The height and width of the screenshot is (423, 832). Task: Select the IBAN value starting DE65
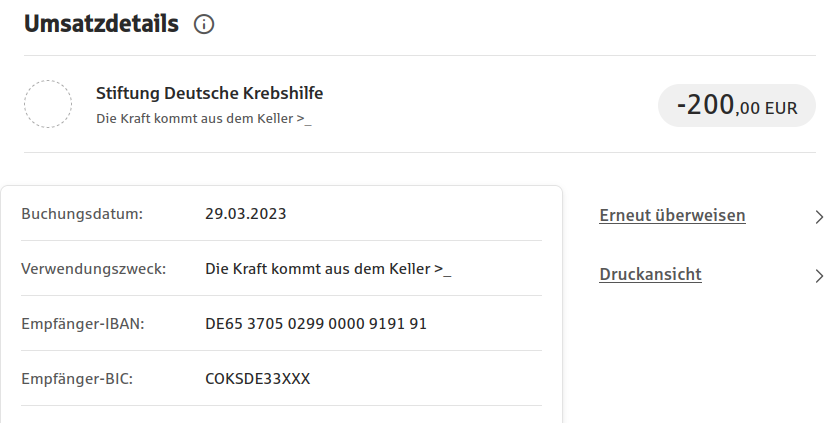[x=316, y=324]
